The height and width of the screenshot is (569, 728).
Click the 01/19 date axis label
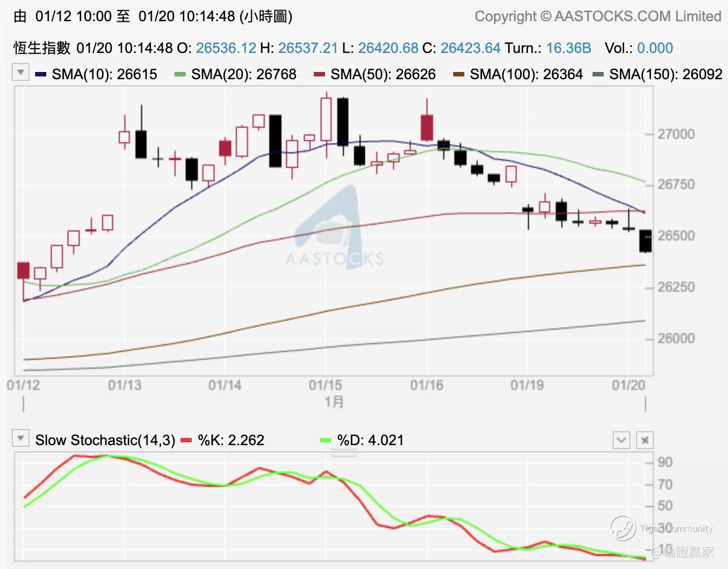coord(527,385)
